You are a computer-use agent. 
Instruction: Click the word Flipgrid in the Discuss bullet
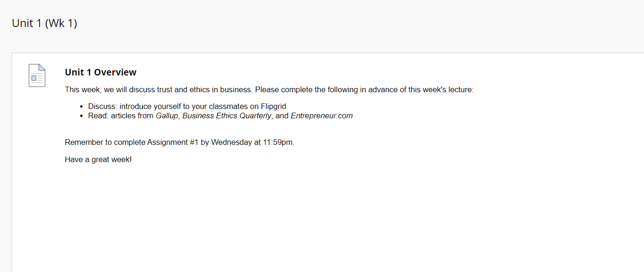273,107
